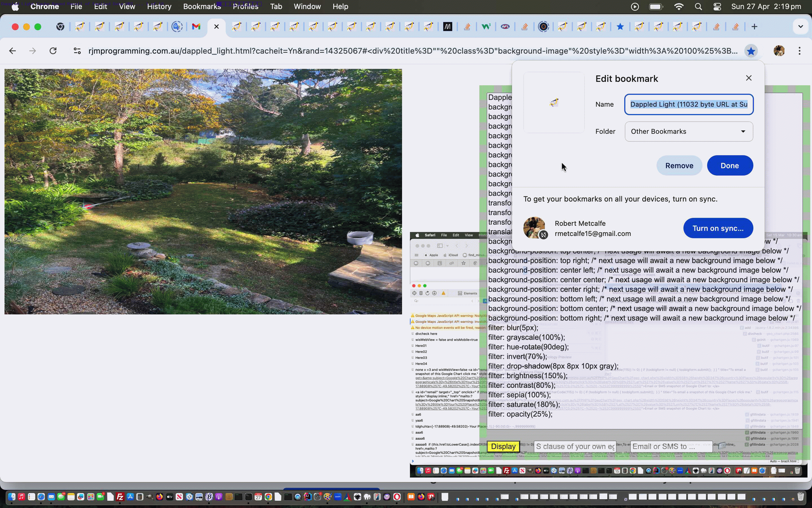Open Finder from the Dock
This screenshot has height=508, width=812.
point(11,497)
